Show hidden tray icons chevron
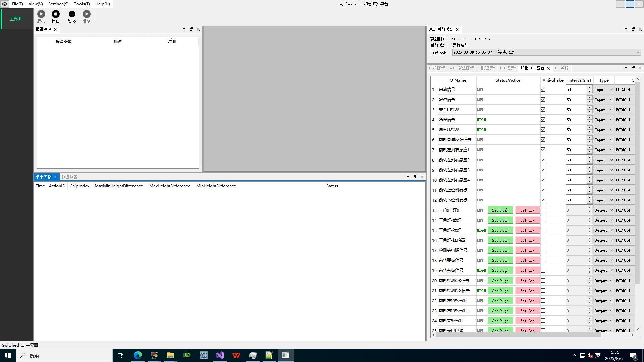 click(x=574, y=355)
